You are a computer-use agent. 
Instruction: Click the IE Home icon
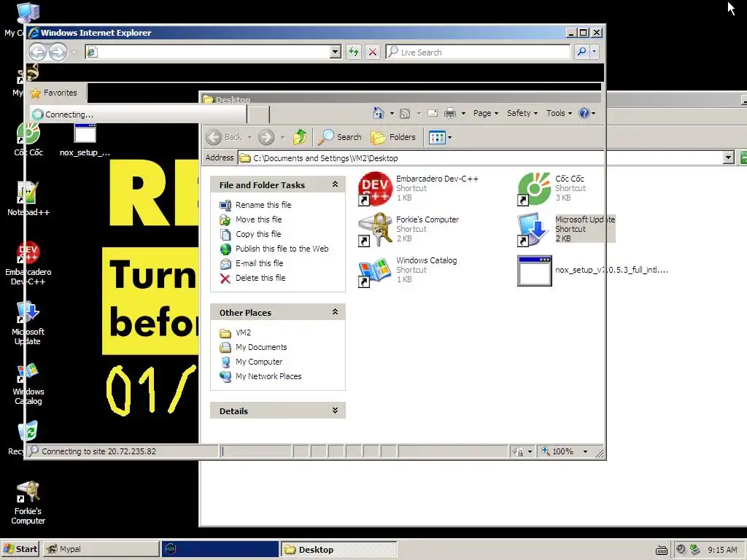pos(379,113)
